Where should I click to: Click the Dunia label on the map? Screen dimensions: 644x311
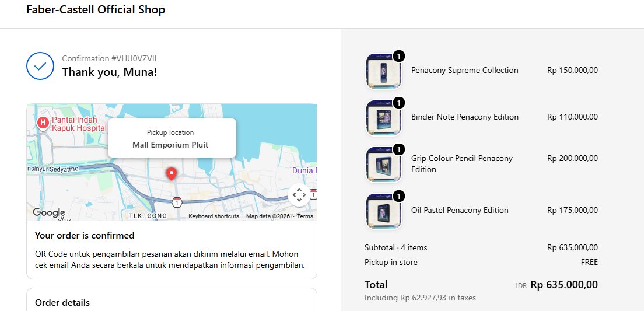304,170
